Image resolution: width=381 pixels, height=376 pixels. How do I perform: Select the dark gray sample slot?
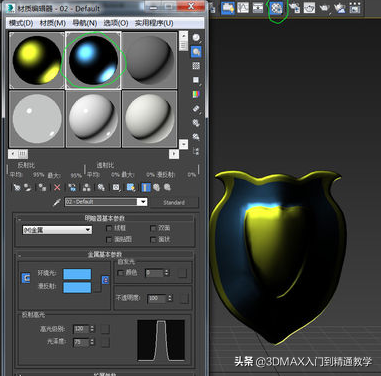[149, 60]
